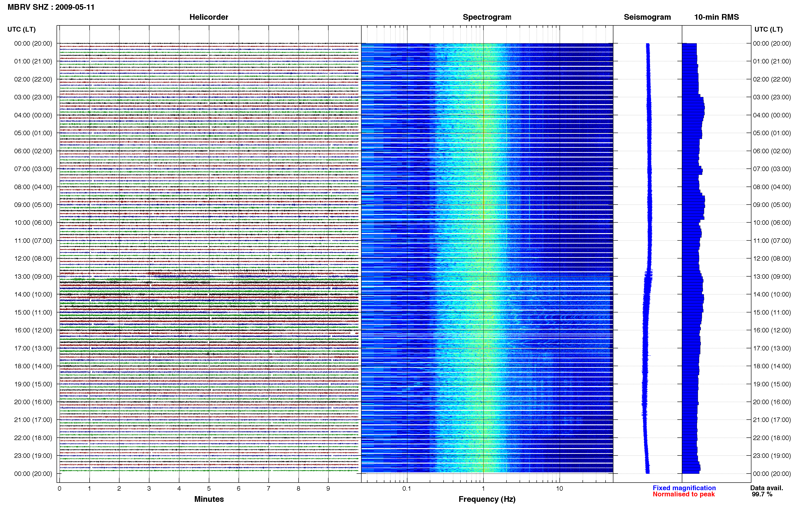Click the 10 Hz frequency tick label
This screenshot has height=508, width=812.
(559, 489)
